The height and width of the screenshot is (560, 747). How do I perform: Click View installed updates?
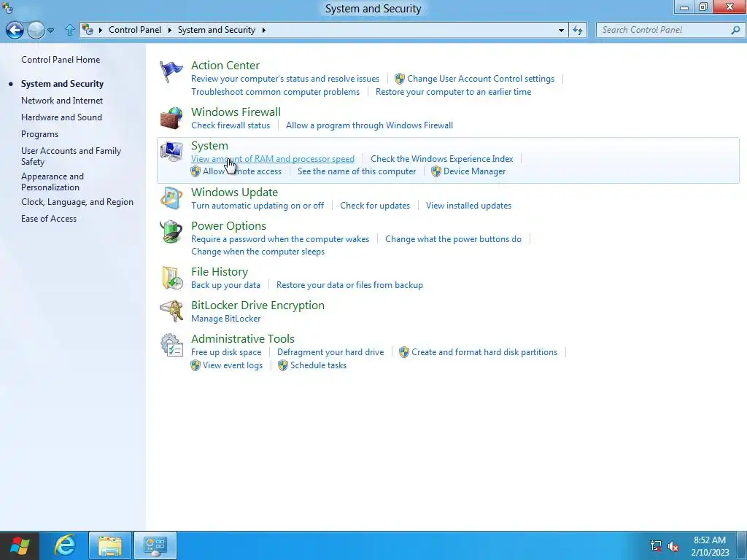[x=469, y=205]
